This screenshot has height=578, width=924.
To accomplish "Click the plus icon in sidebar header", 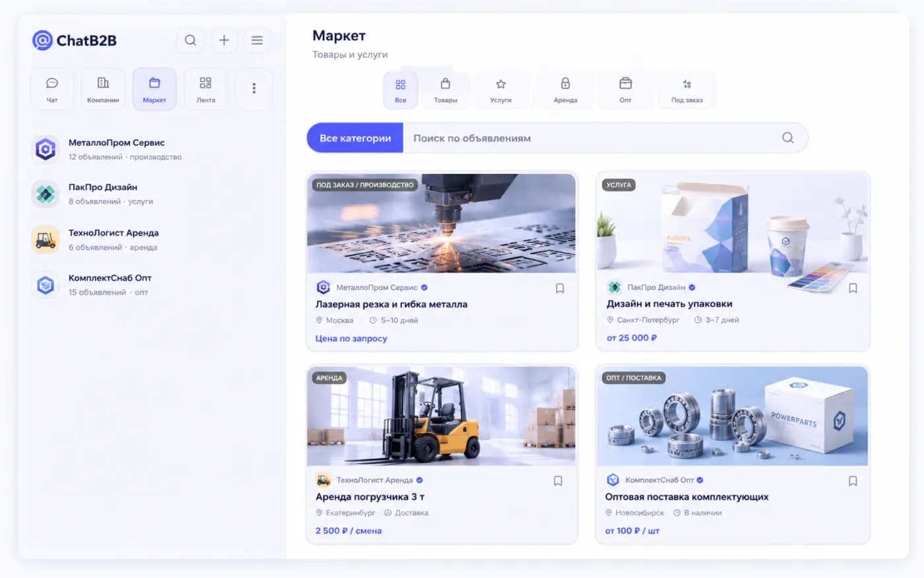I will coord(224,40).
